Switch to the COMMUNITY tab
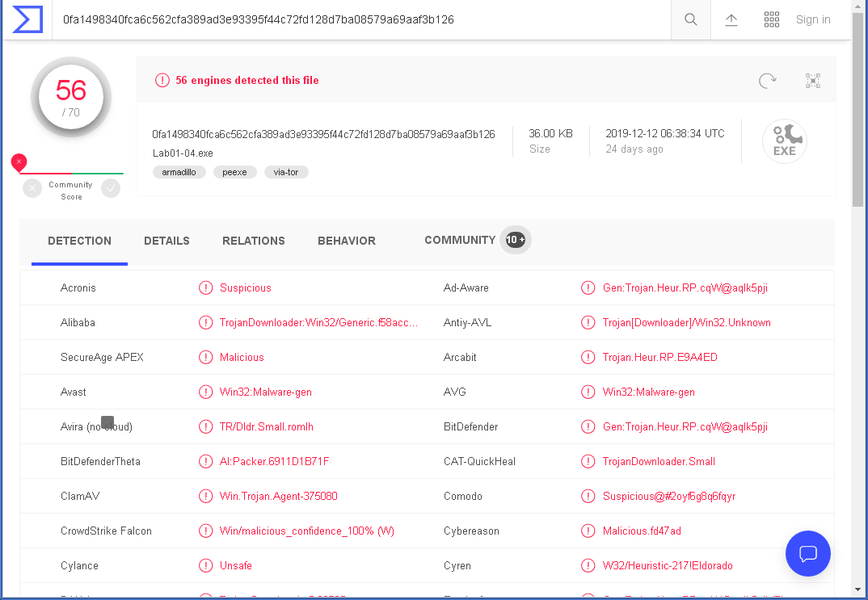The width and height of the screenshot is (868, 600). 460,240
